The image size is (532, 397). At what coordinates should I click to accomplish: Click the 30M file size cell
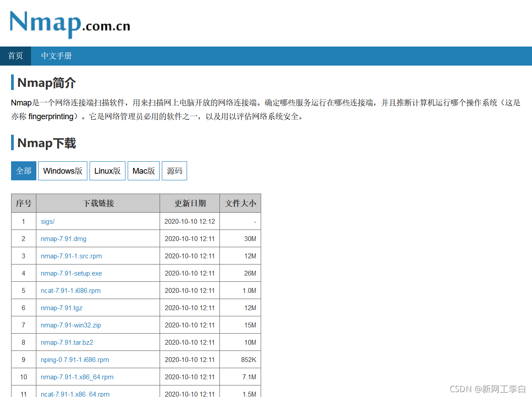click(240, 239)
